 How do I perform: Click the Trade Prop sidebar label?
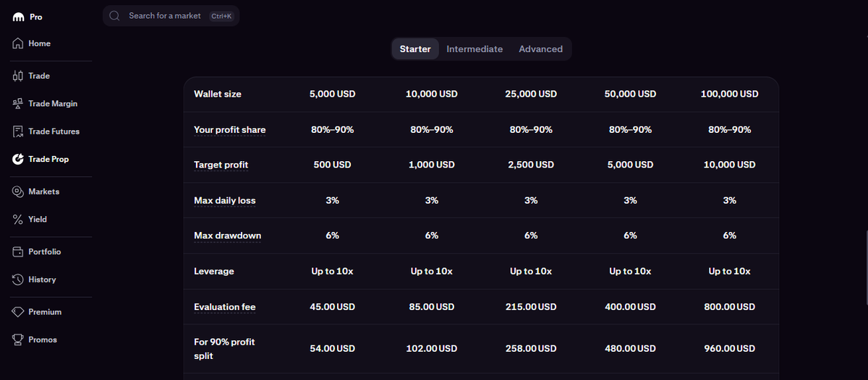48,159
